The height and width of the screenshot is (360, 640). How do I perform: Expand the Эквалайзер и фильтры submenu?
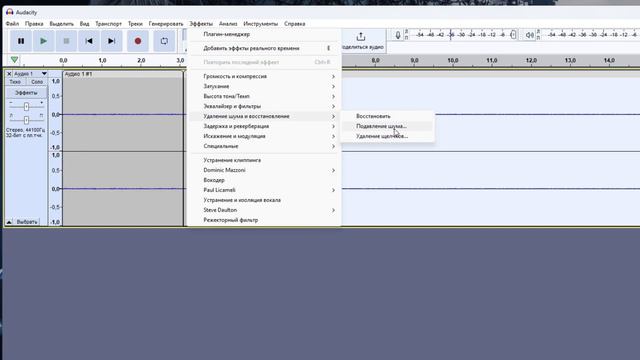coord(264,106)
